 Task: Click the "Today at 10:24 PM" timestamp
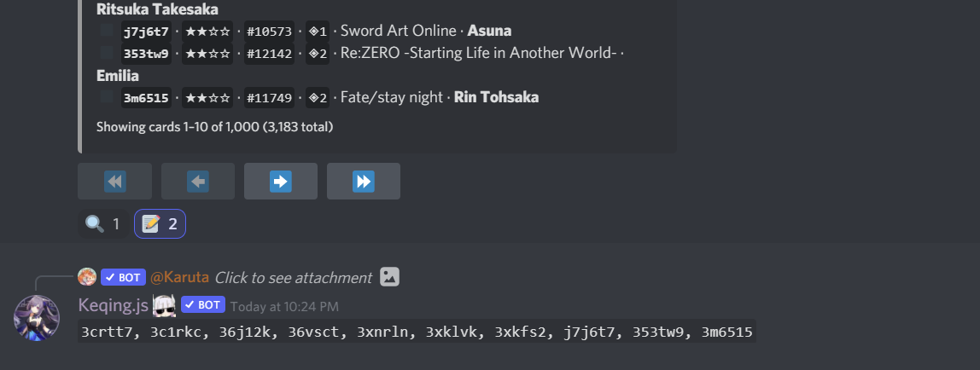[284, 306]
